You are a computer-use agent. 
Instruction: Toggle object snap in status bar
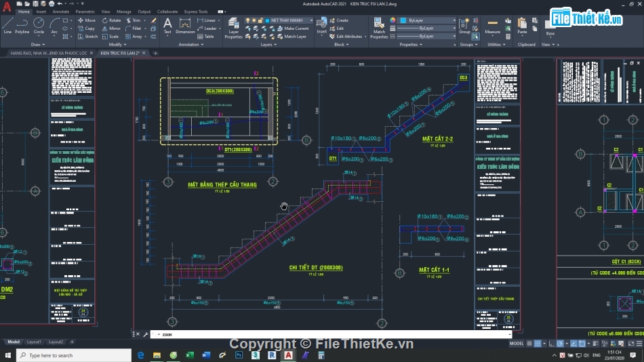point(582,344)
